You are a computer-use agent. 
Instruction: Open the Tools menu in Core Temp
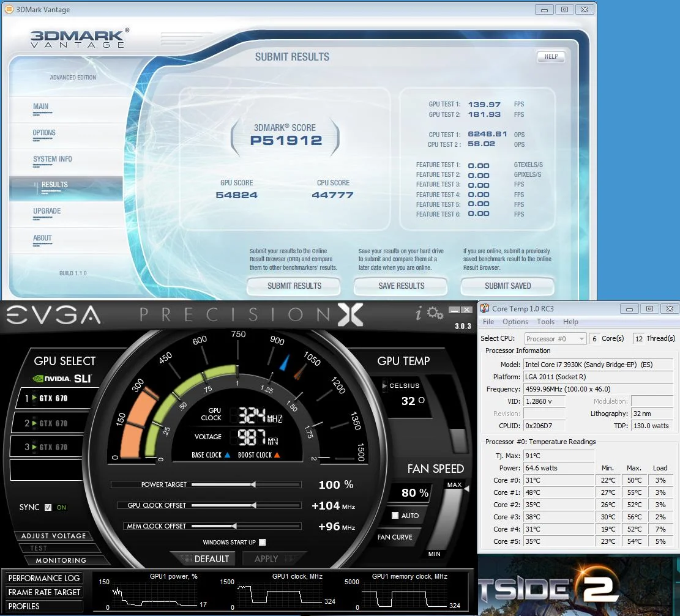pos(545,322)
